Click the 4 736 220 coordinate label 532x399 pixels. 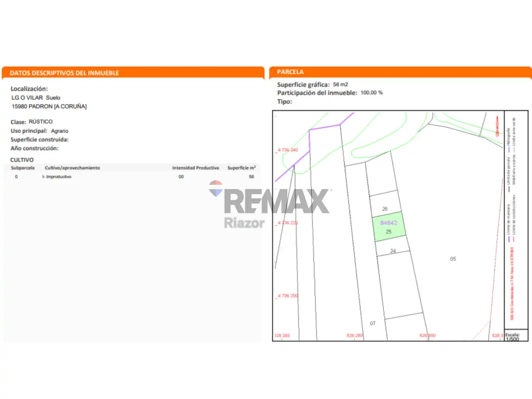[x=288, y=223]
